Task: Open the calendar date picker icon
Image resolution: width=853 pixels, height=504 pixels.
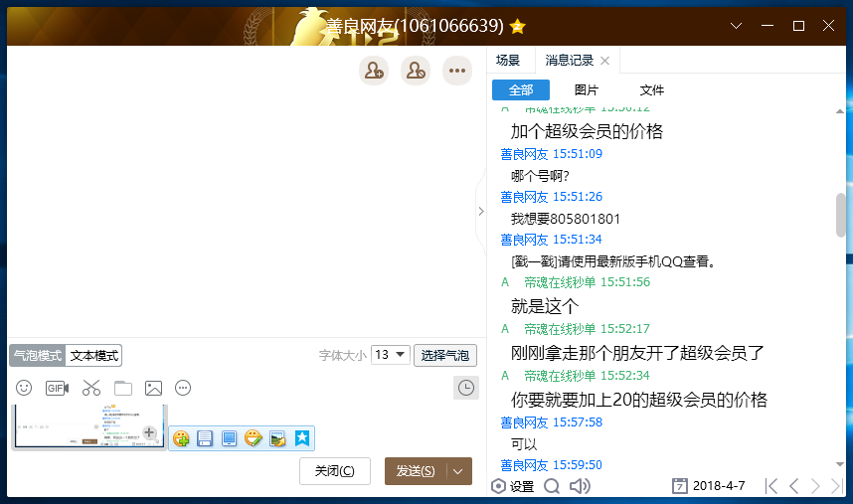Action: click(679, 485)
